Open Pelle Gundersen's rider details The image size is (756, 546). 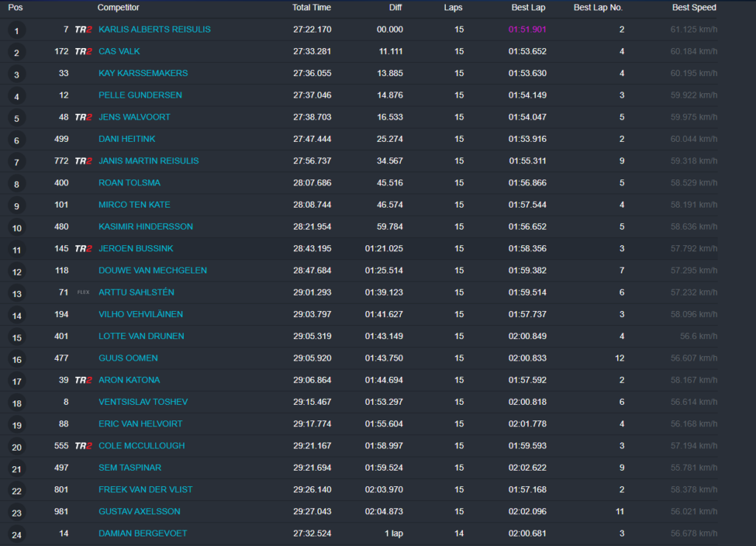click(140, 95)
